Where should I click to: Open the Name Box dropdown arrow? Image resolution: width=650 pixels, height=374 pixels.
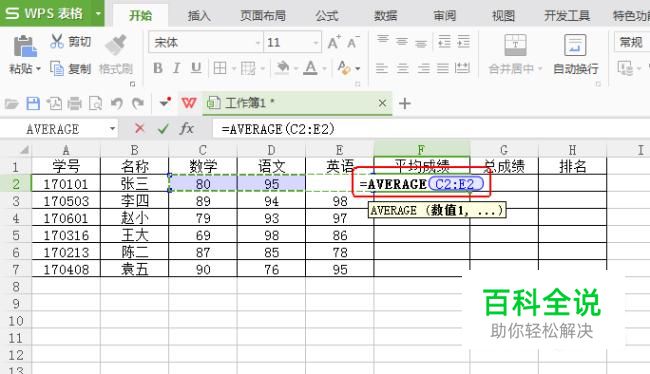tap(112, 129)
